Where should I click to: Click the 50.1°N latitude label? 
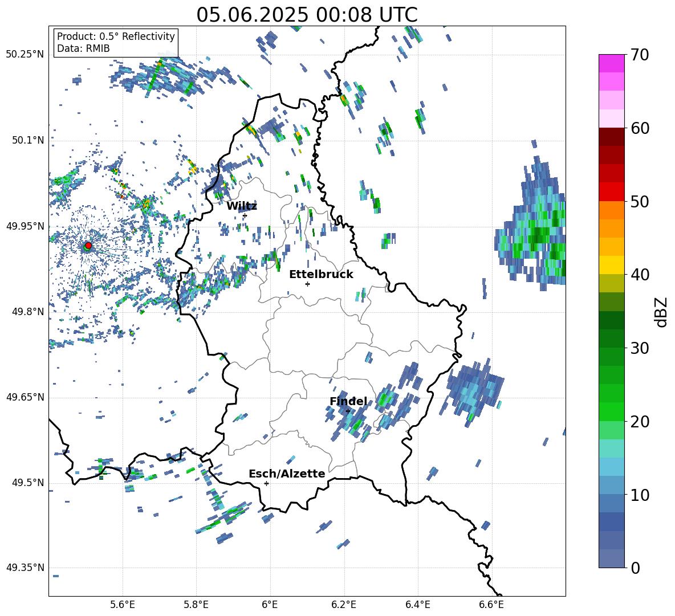pos(27,140)
